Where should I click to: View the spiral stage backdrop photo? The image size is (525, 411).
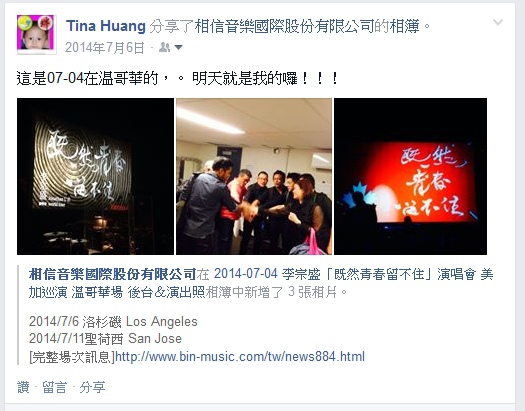[x=95, y=176]
